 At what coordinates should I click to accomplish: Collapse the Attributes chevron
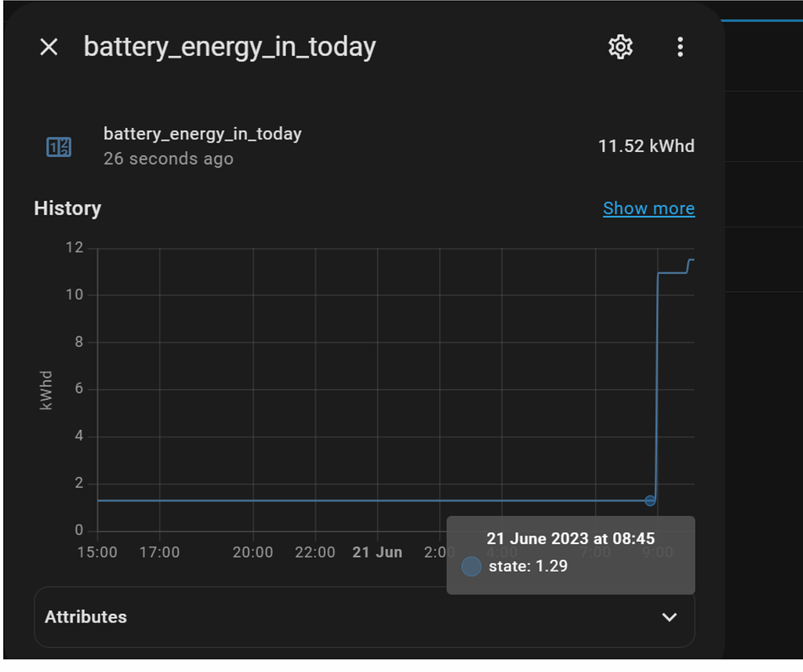(x=669, y=618)
